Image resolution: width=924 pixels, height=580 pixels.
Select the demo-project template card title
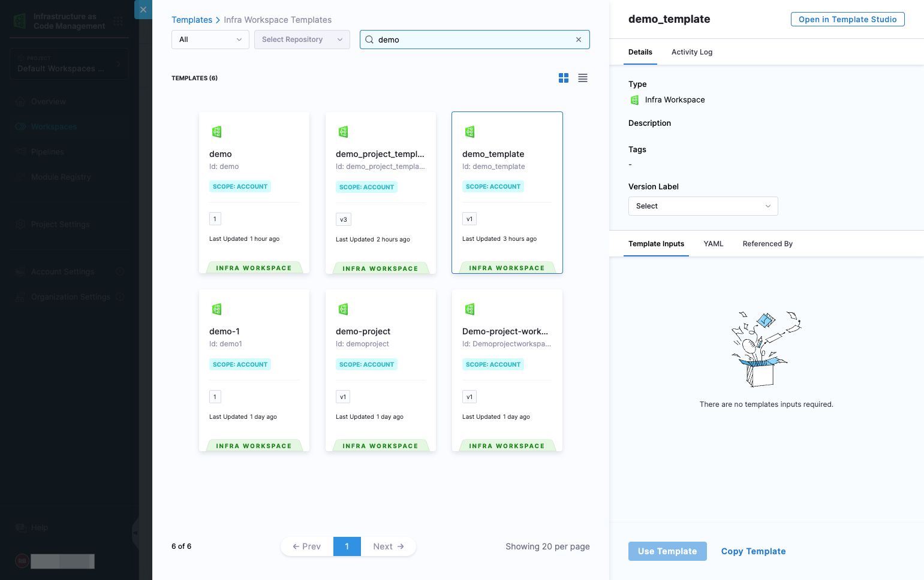(x=363, y=331)
